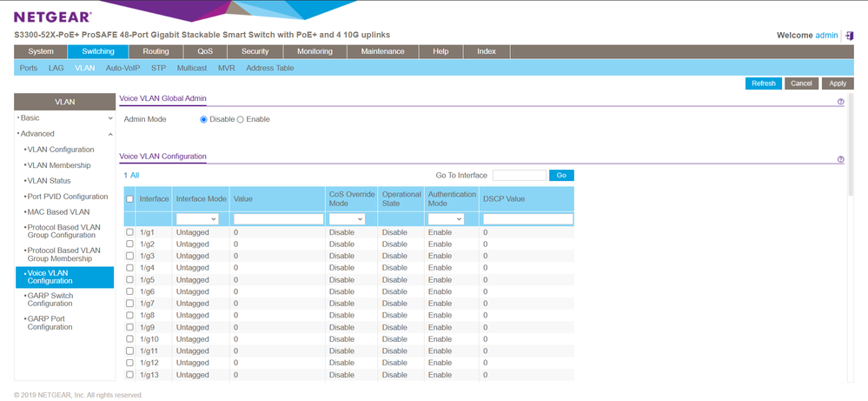
Task: Go to the Multicast submenu
Action: click(x=192, y=68)
